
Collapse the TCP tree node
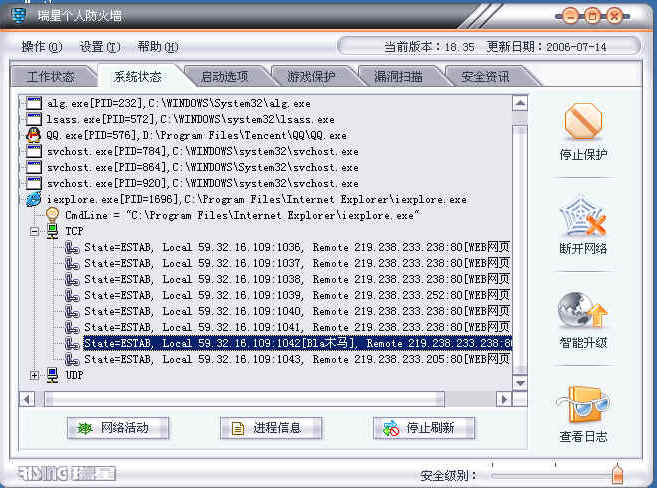click(x=34, y=231)
